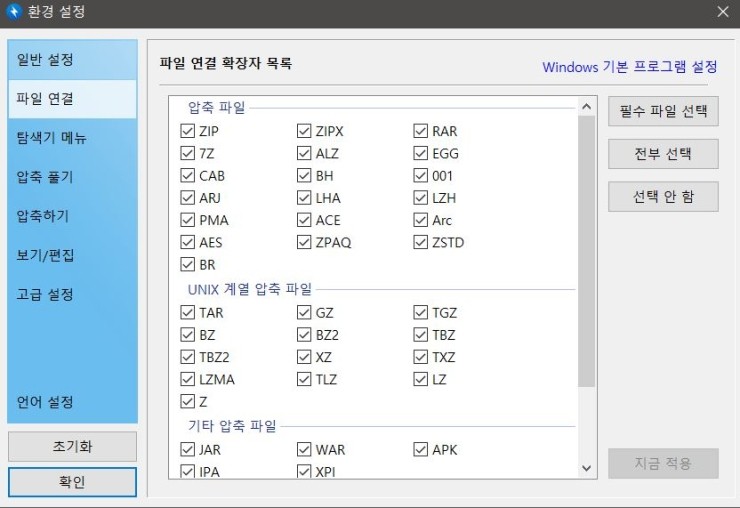This screenshot has width=740, height=508.
Task: Toggle the TBZ checkbox
Action: [420, 334]
